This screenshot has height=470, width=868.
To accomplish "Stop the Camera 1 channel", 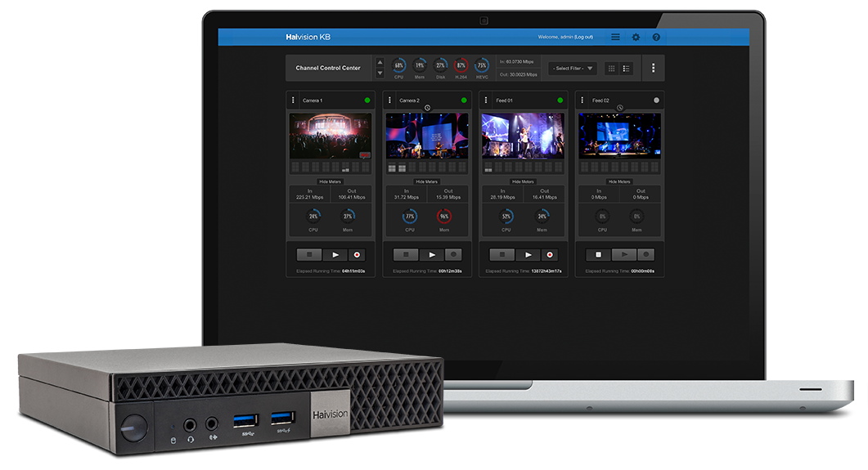I will click(x=309, y=255).
